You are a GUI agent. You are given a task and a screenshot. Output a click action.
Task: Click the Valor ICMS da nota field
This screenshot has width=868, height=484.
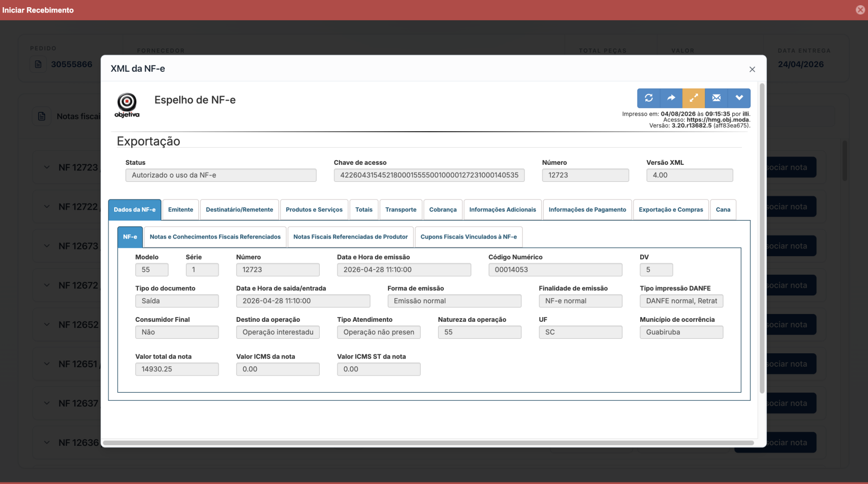[x=277, y=369]
